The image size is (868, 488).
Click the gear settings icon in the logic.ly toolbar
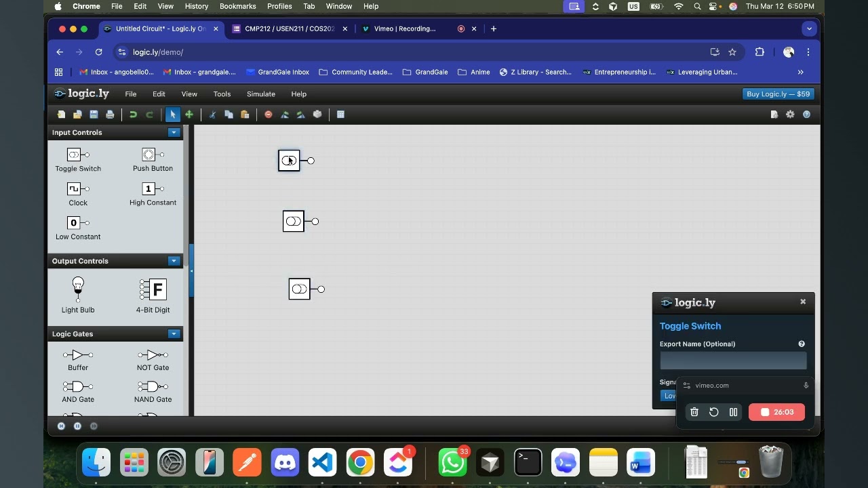coord(790,115)
